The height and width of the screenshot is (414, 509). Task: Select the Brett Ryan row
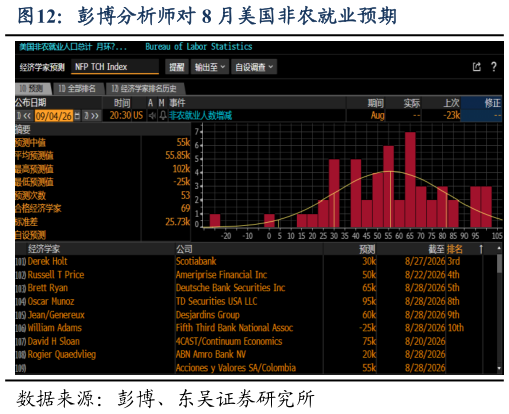point(256,288)
